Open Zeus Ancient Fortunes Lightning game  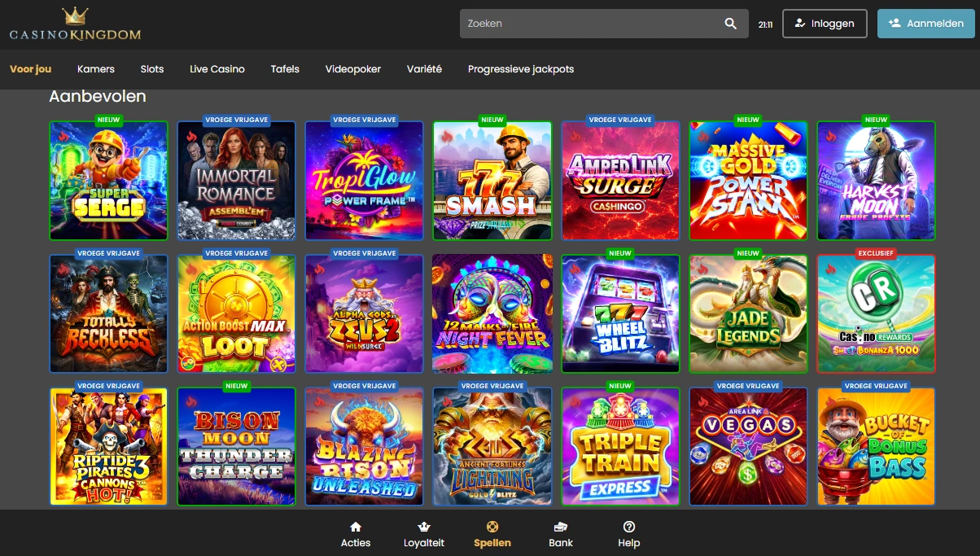point(492,446)
